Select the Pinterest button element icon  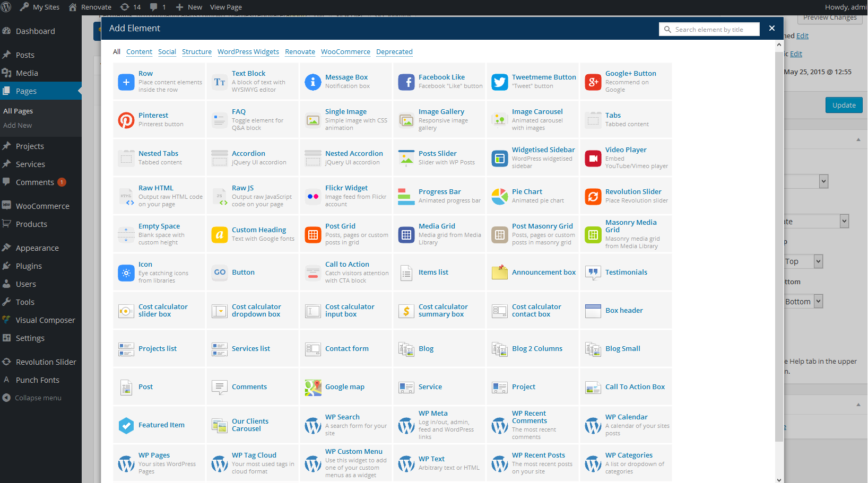126,120
